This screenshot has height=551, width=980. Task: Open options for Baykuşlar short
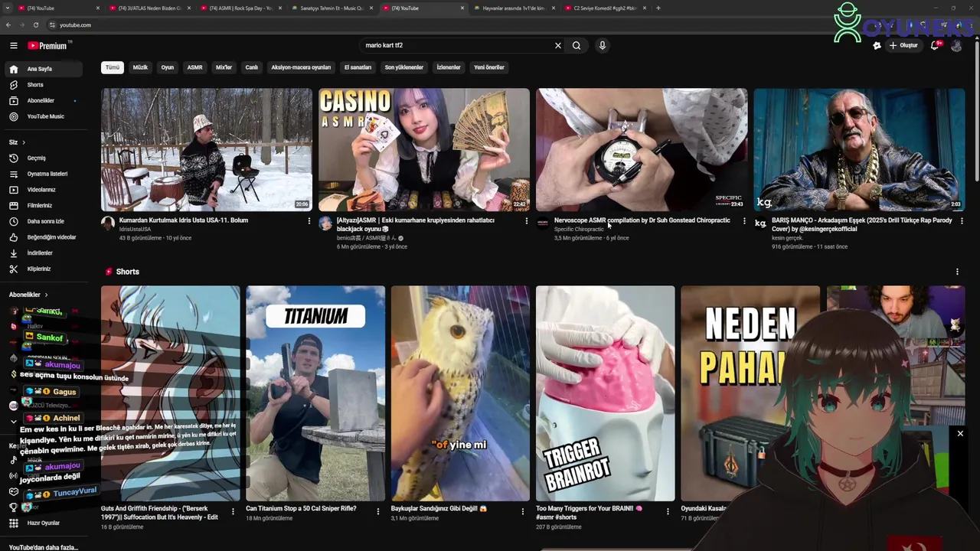coord(523,511)
